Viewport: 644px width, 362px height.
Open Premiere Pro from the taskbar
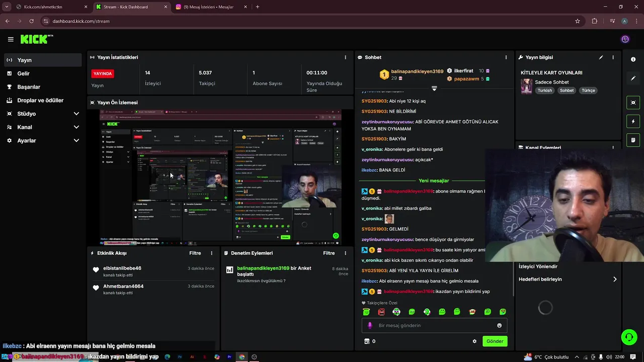pos(229,357)
